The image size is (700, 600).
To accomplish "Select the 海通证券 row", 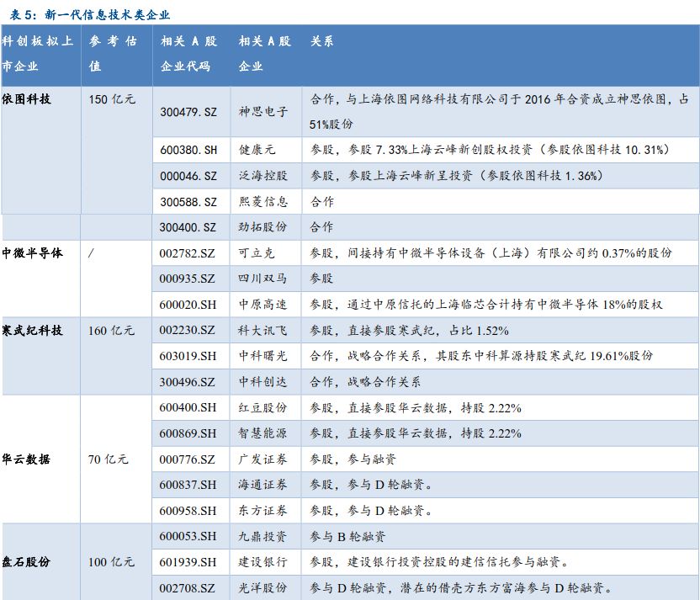I will (x=263, y=484).
